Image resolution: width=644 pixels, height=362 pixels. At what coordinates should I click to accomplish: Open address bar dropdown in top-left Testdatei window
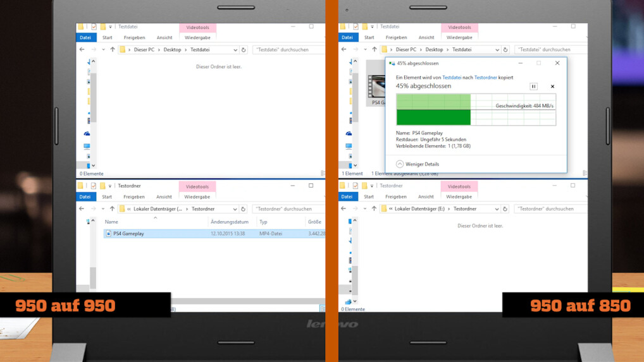click(x=235, y=50)
